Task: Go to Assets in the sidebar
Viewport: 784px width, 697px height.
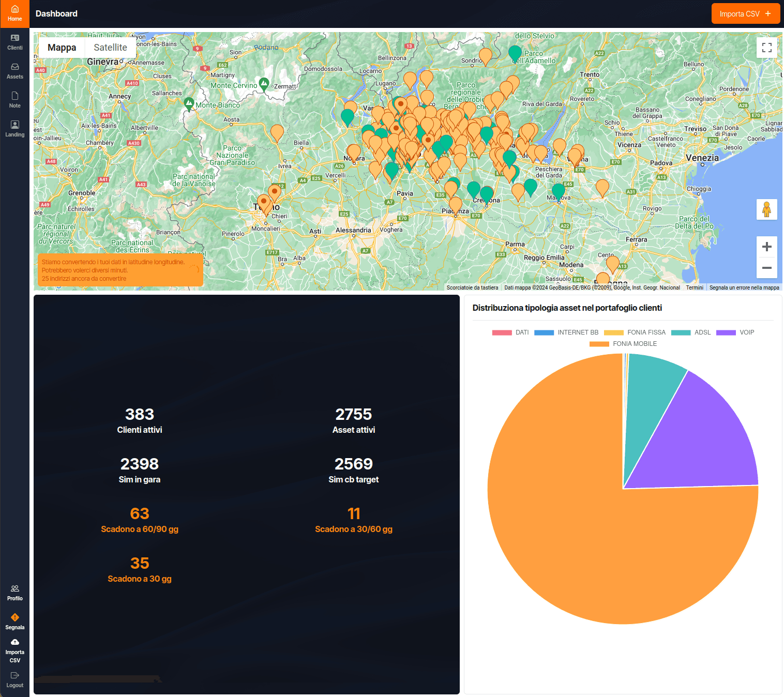Action: (14, 67)
